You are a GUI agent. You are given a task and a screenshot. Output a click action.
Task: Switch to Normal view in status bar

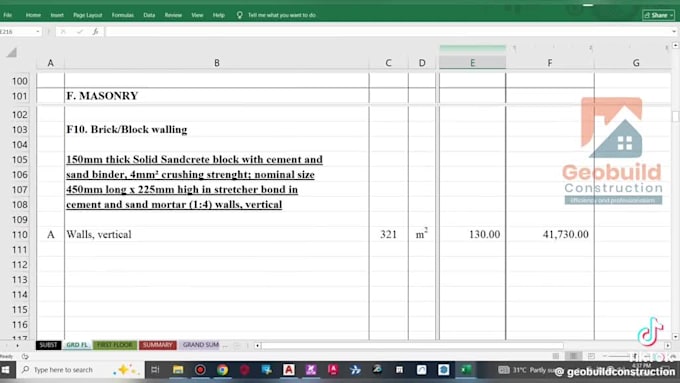(x=556, y=356)
